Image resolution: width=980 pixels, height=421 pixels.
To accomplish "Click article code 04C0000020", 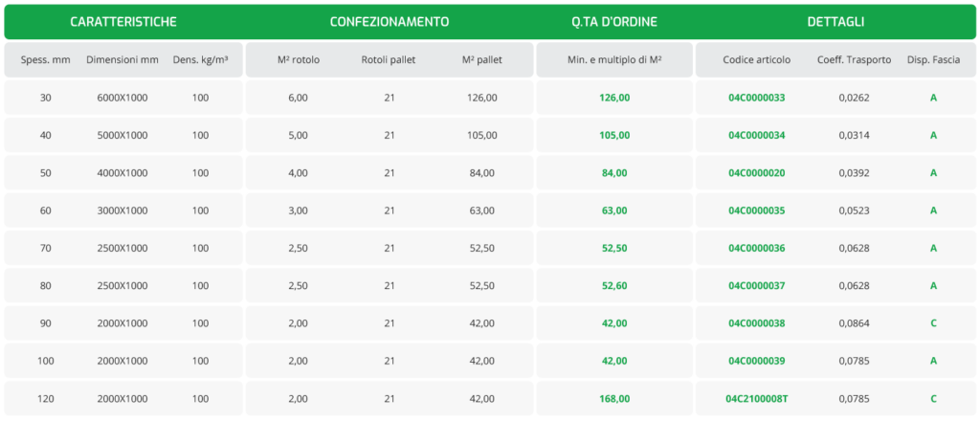I will pyautogui.click(x=756, y=173).
